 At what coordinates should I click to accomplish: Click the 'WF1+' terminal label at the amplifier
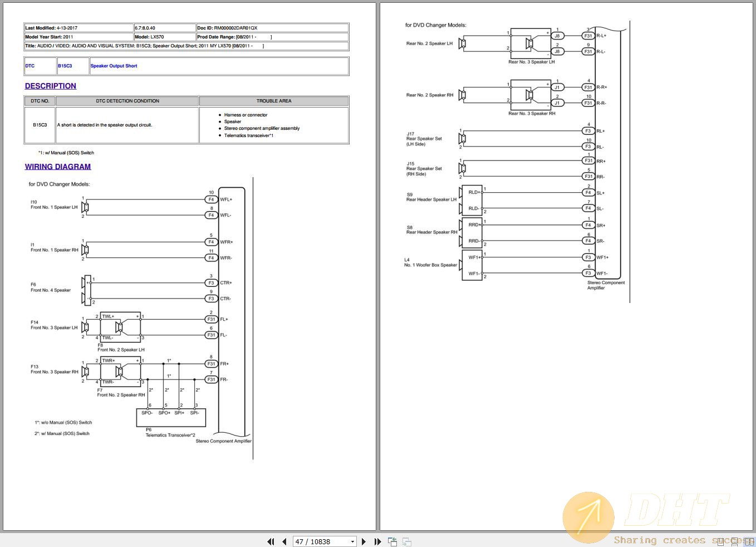click(602, 257)
